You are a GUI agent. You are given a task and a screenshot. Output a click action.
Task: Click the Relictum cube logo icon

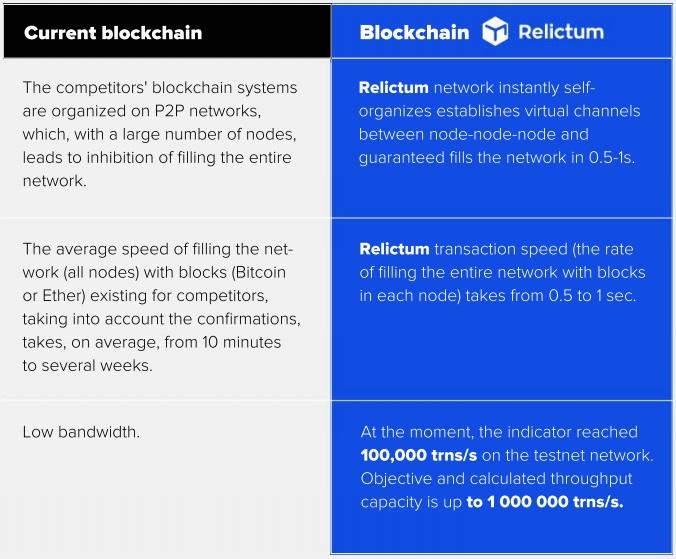(494, 31)
